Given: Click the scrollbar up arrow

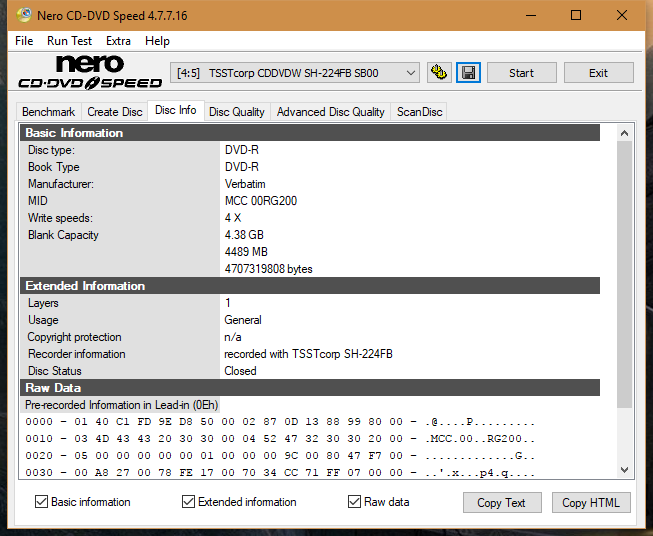Looking at the screenshot, I should point(624,133).
